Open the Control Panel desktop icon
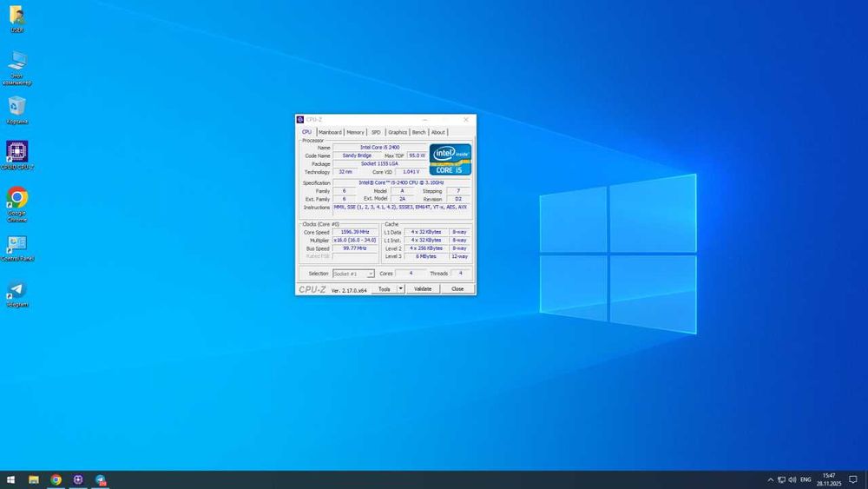 [x=17, y=244]
